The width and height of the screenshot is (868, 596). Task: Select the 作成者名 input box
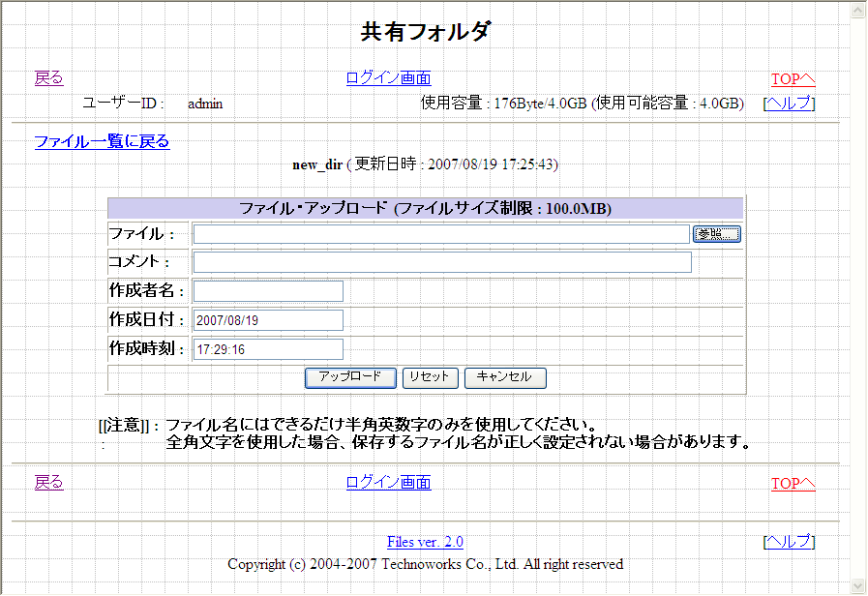coord(268,291)
